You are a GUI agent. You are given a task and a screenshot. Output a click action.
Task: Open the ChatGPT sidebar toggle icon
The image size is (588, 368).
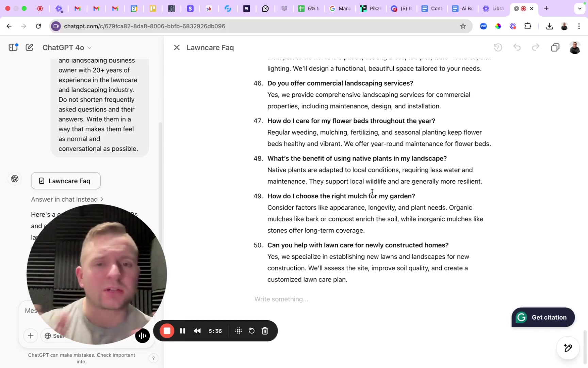click(13, 47)
